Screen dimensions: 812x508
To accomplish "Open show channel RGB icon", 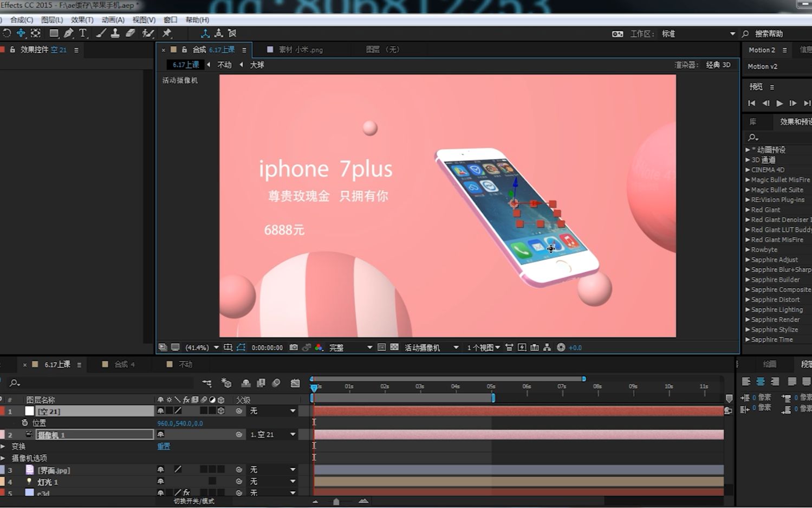I will click(319, 348).
